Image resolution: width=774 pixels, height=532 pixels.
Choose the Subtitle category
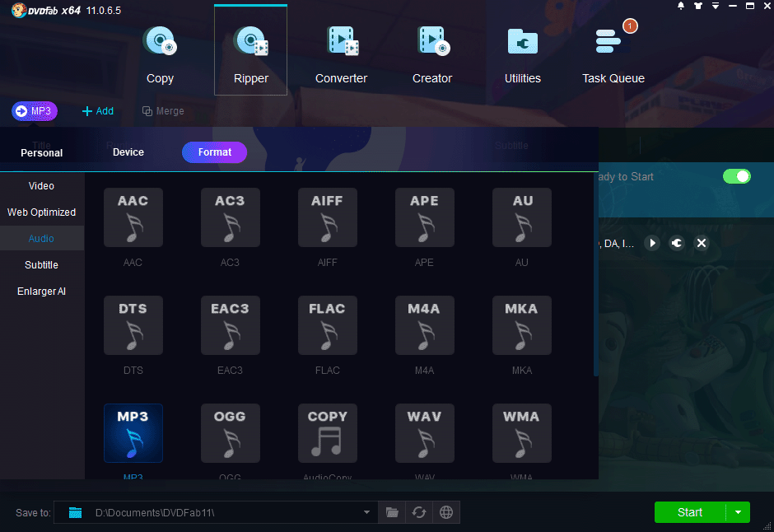click(x=41, y=265)
